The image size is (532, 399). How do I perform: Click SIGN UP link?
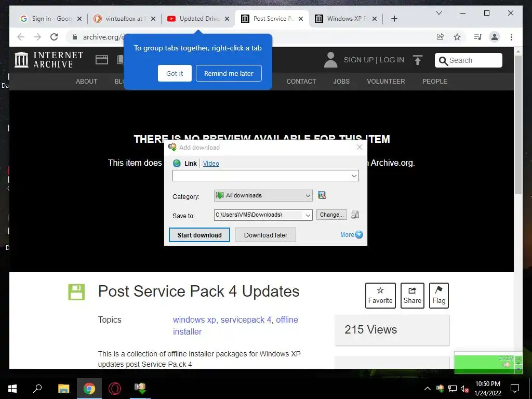coord(358,60)
